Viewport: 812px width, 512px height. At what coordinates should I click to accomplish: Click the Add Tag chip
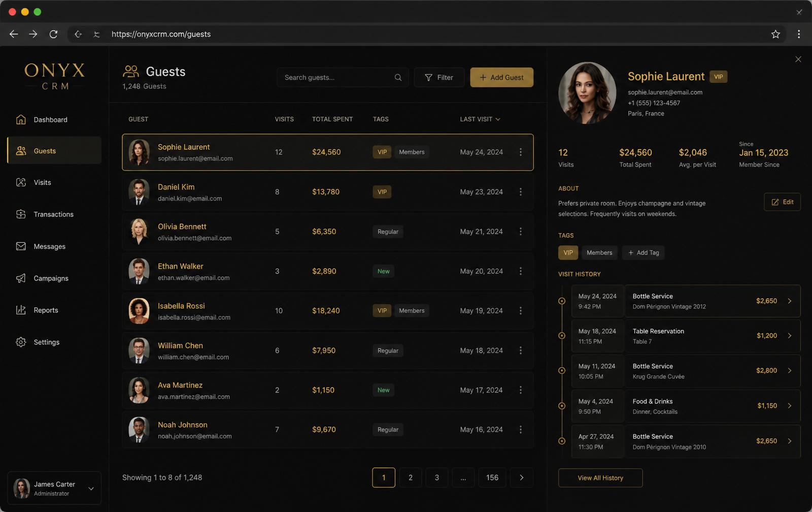click(x=644, y=252)
